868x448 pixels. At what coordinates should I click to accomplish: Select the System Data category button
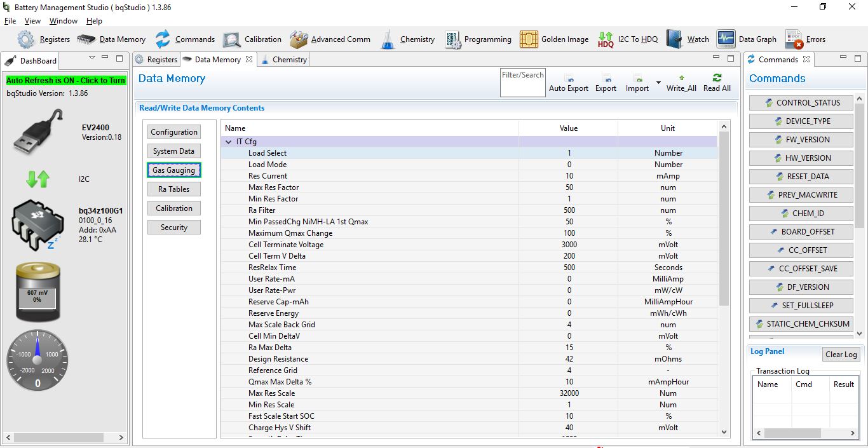174,151
